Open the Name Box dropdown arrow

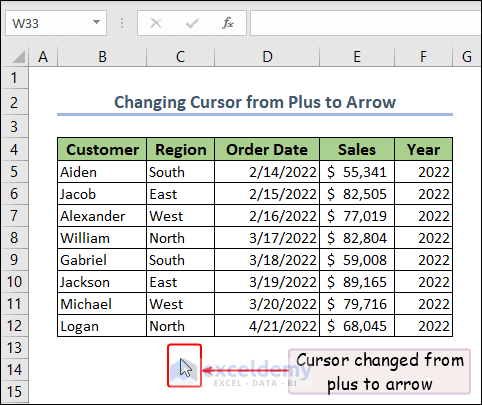96,22
